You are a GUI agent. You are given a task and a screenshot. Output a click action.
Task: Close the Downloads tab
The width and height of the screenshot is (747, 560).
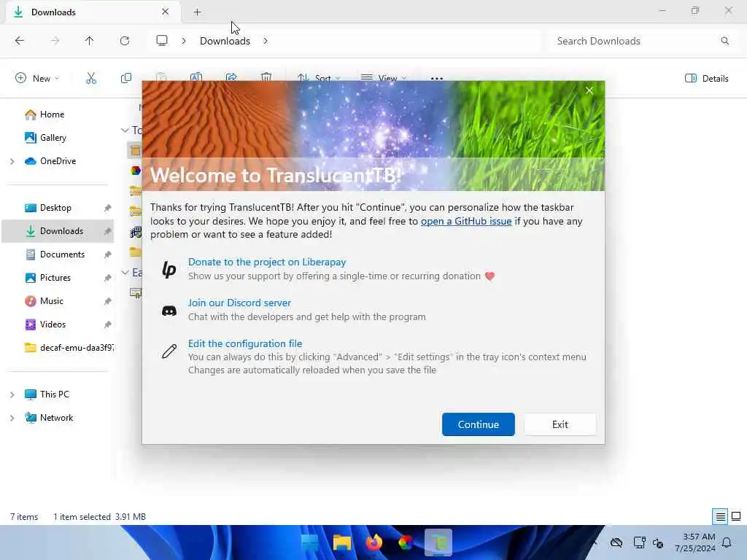pyautogui.click(x=165, y=12)
